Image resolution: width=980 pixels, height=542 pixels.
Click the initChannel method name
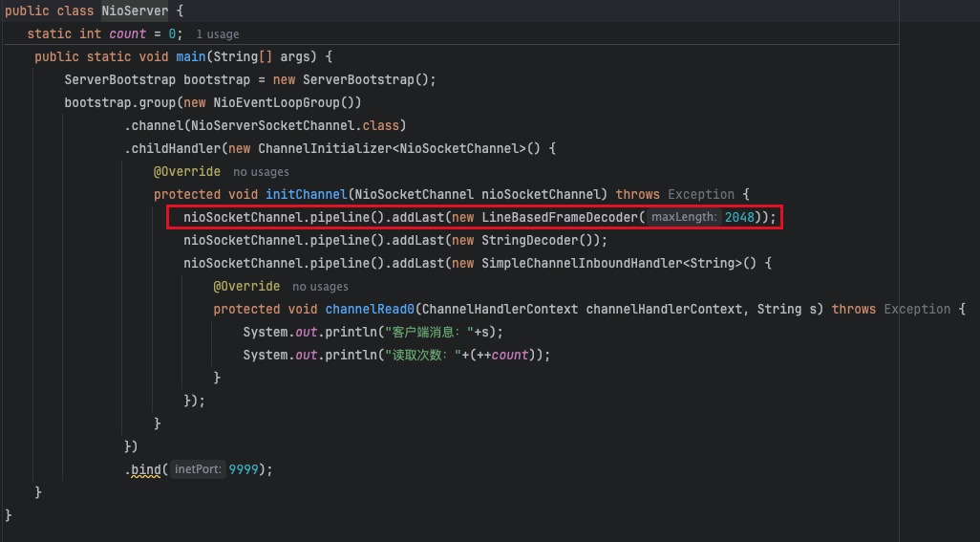click(307, 194)
